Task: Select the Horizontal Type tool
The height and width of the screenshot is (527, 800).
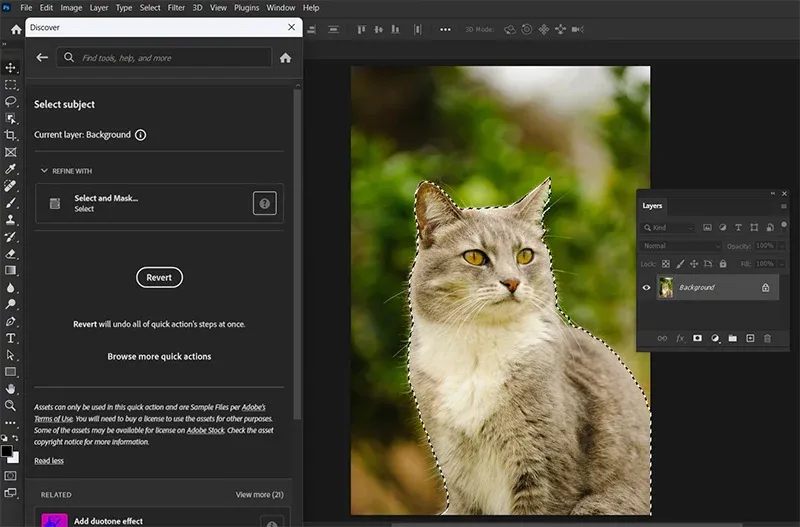Action: pos(10,338)
